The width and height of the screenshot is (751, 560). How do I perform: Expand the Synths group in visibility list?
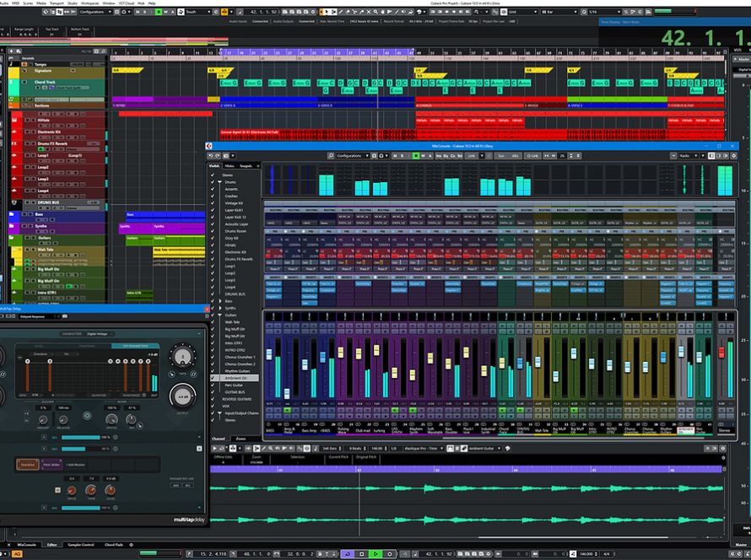220,308
